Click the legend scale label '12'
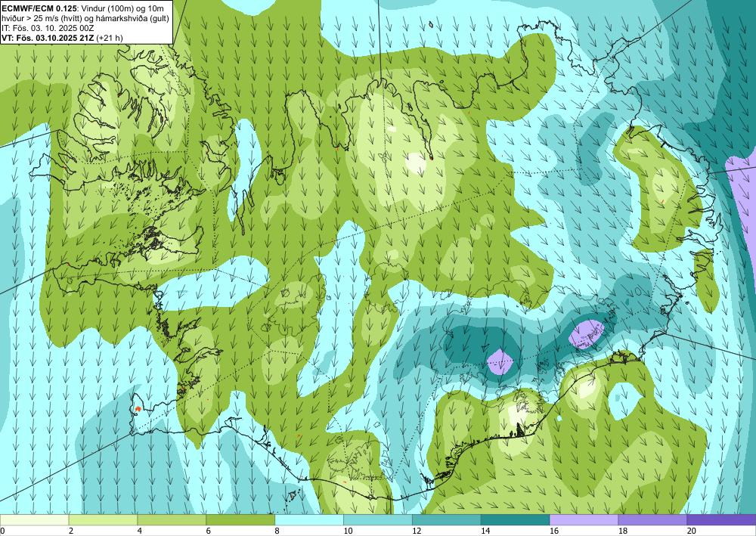This screenshot has width=756, height=536. [x=417, y=531]
